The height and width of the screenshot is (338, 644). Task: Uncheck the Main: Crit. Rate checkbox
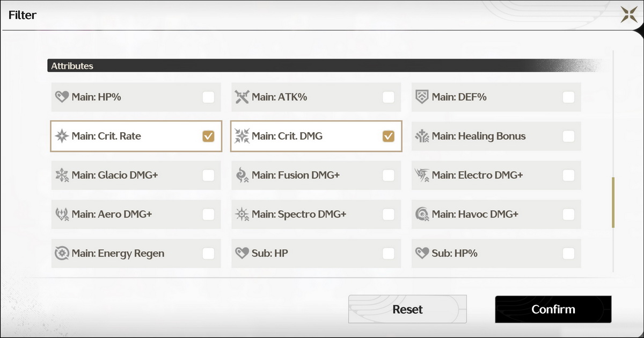coord(208,136)
